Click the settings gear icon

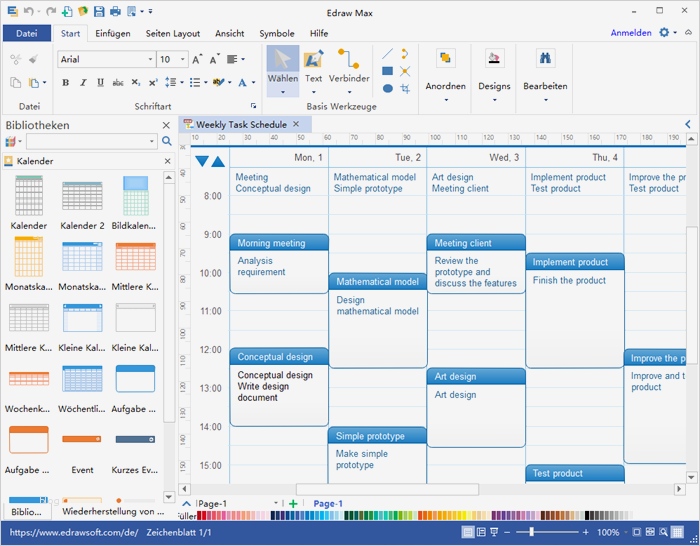pyautogui.click(x=664, y=33)
